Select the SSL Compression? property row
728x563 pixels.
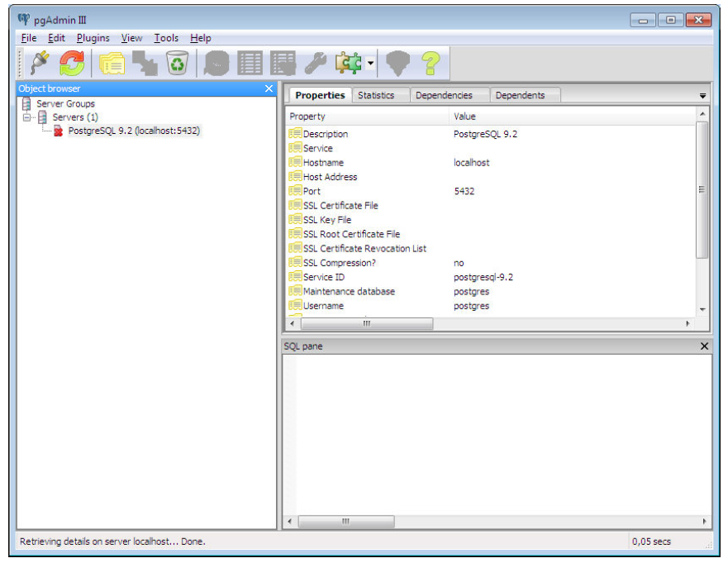coord(491,263)
